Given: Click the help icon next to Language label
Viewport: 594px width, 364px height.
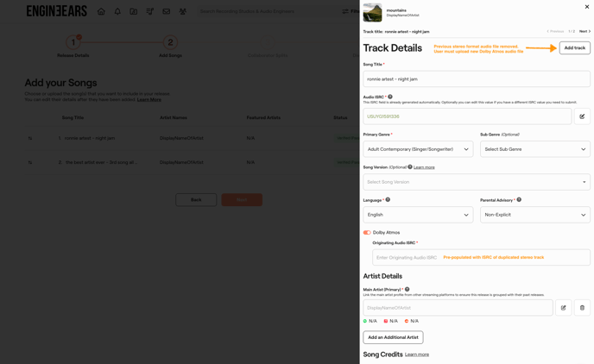Looking at the screenshot, I should pyautogui.click(x=388, y=199).
